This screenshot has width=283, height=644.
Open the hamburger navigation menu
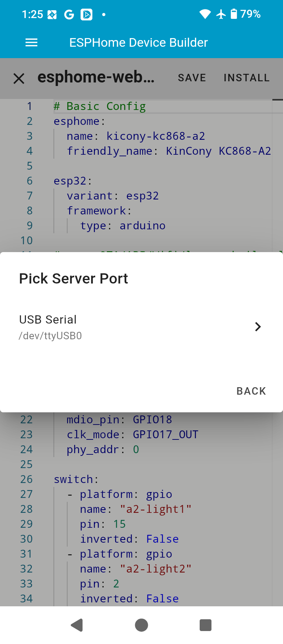(31, 43)
